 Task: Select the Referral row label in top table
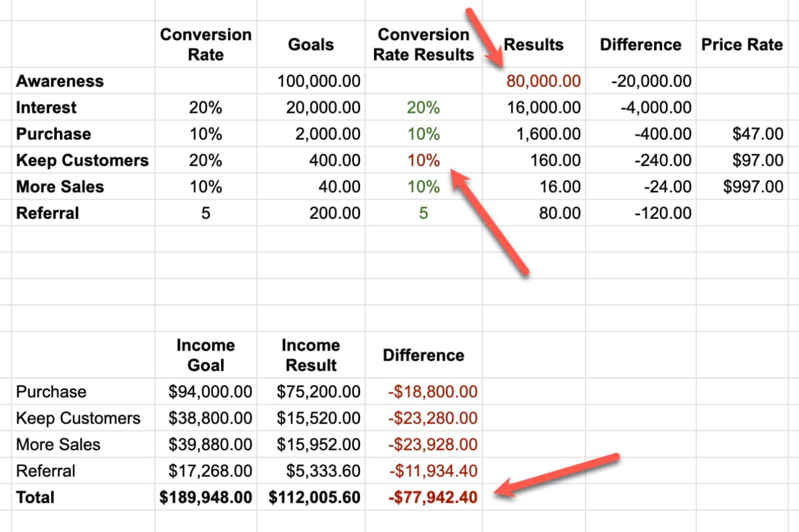(48, 213)
